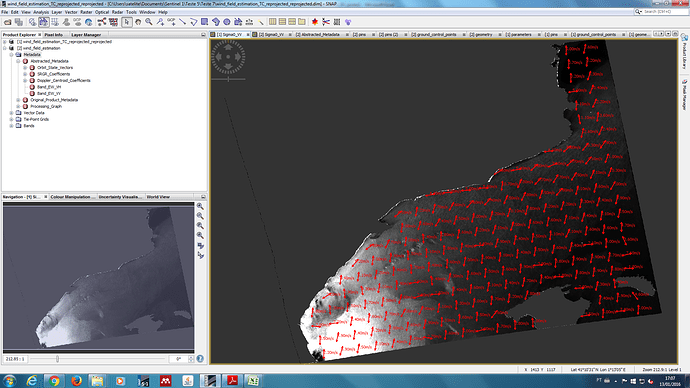Click the help icon in Navigation panel
This screenshot has height=388, width=690.
[x=200, y=359]
